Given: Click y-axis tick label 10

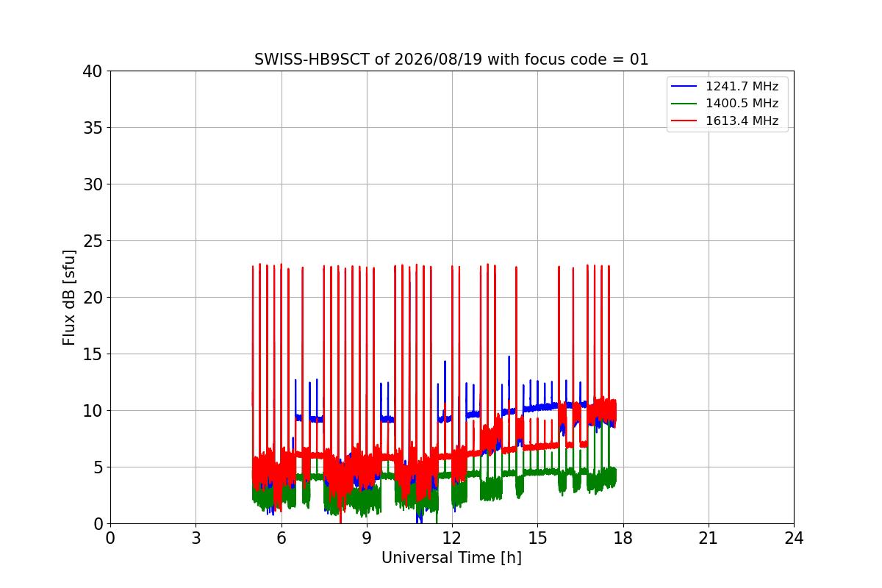Looking at the screenshot, I should (93, 411).
